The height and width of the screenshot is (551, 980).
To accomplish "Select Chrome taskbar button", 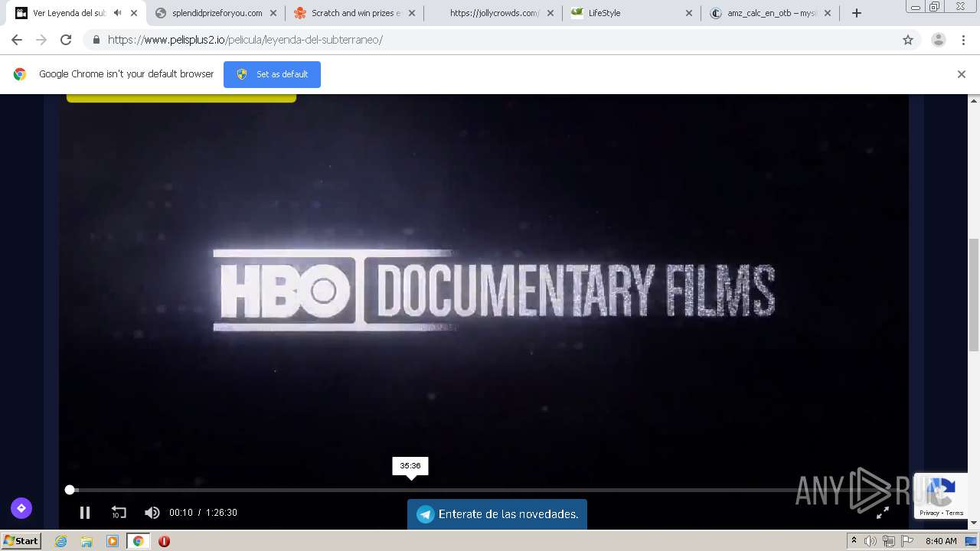I will [x=138, y=541].
